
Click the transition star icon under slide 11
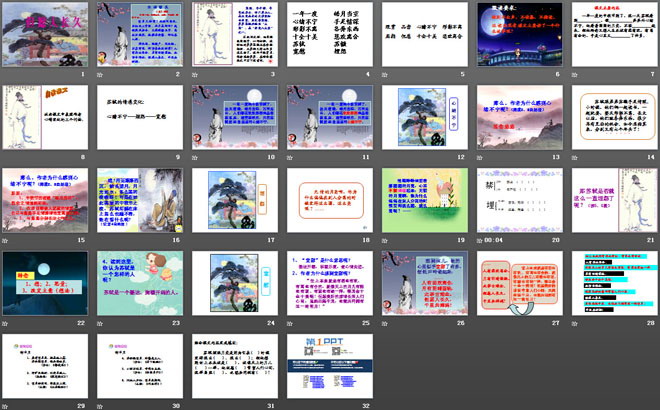(x=290, y=157)
